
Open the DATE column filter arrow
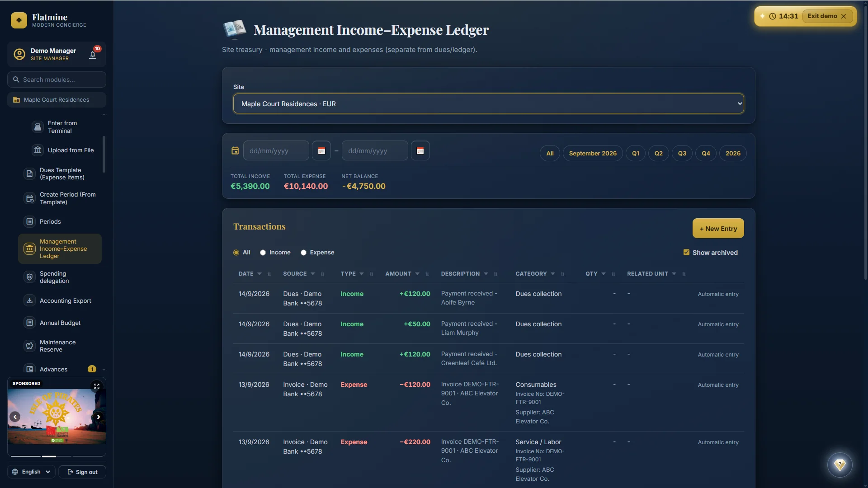point(259,274)
